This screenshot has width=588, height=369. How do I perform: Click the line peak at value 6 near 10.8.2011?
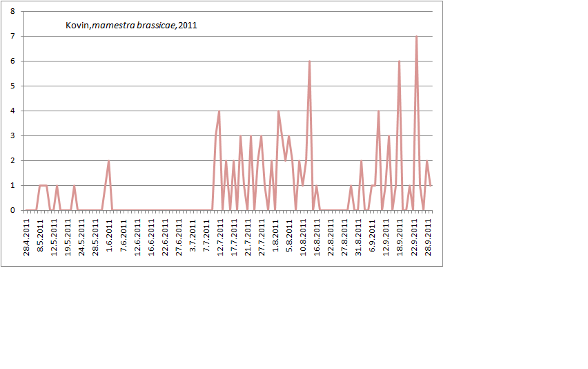click(x=309, y=61)
